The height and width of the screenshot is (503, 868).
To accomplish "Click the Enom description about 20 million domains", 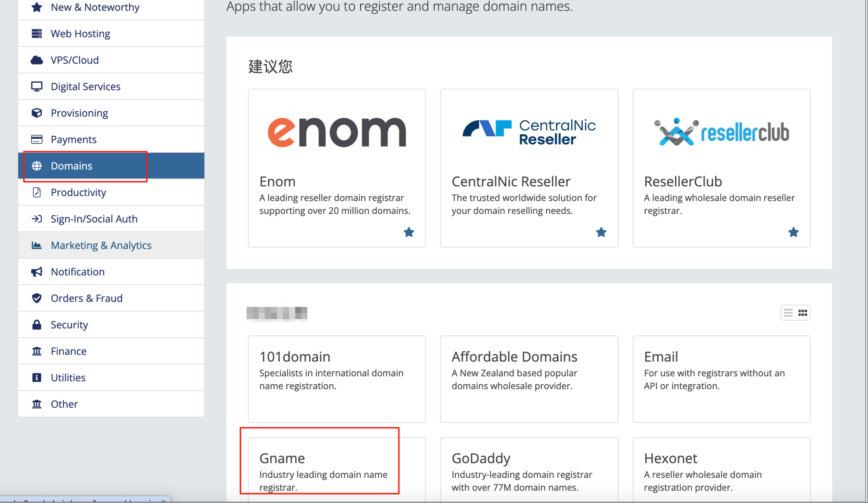I will coord(334,204).
